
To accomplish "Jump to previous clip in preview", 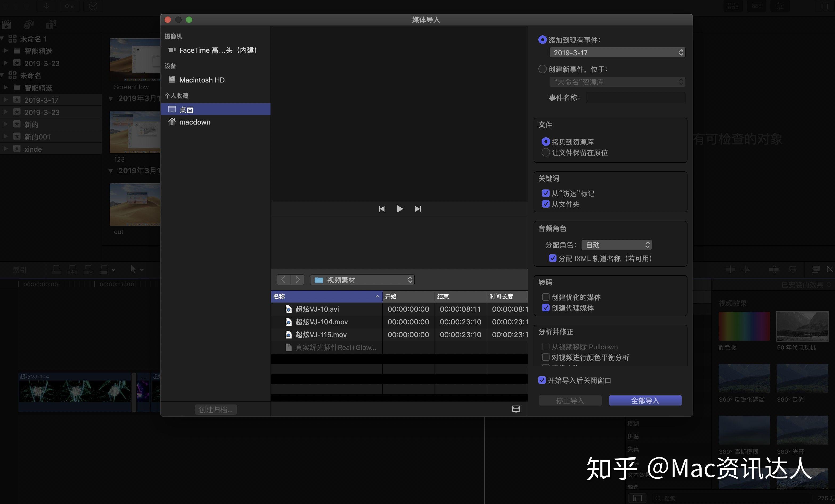I will [x=382, y=209].
